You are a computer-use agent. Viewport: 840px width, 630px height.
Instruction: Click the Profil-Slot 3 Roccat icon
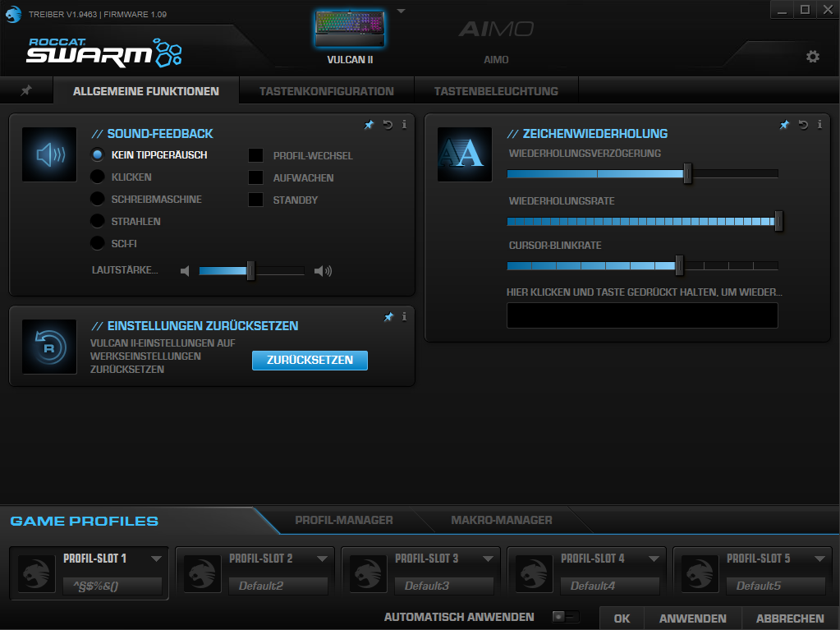click(368, 573)
